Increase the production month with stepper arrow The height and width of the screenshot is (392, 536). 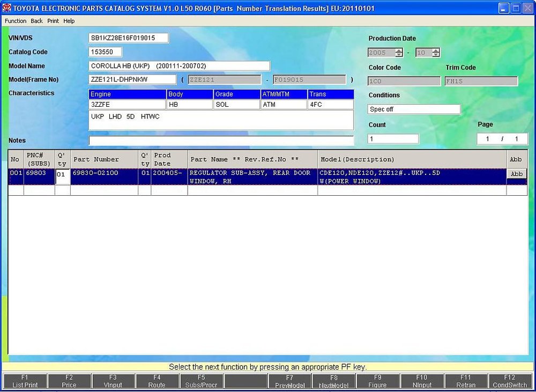click(x=435, y=50)
